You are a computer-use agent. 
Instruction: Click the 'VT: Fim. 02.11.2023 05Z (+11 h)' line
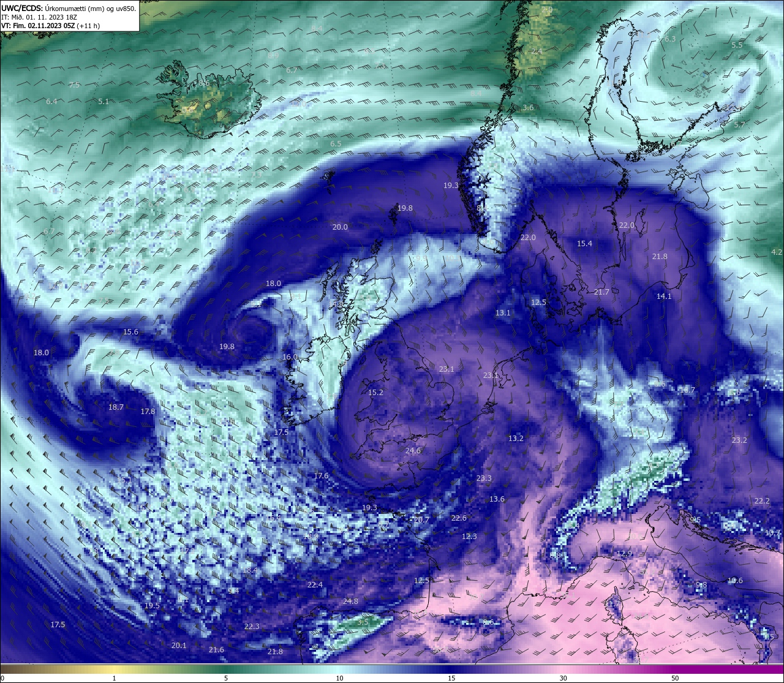point(51,26)
